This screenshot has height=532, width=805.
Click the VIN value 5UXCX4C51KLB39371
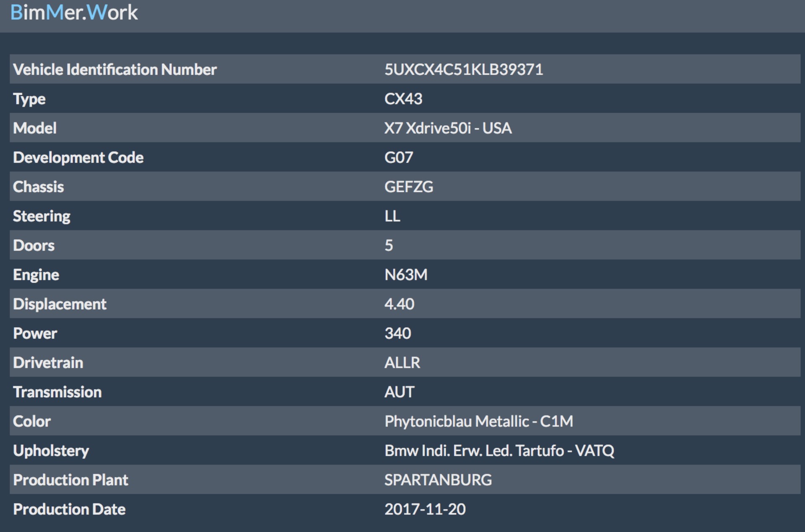[463, 70]
